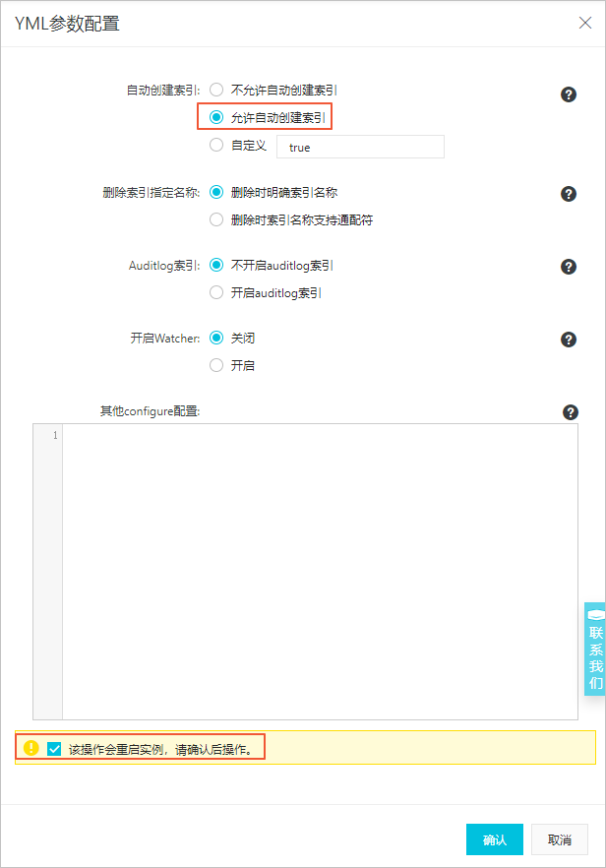Open help for Auditlog索引 setting
The image size is (606, 868).
569,267
